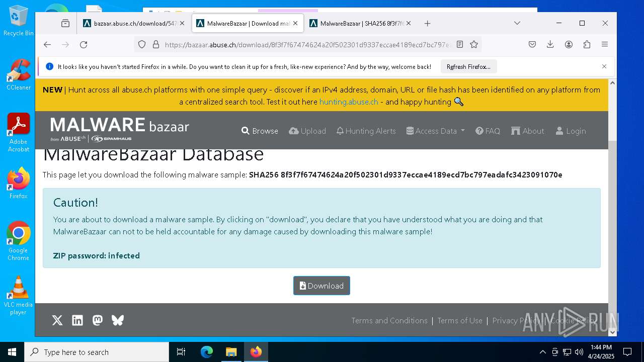Show the tracking protection shield info
This screenshot has width=644, height=362.
[x=142, y=44]
